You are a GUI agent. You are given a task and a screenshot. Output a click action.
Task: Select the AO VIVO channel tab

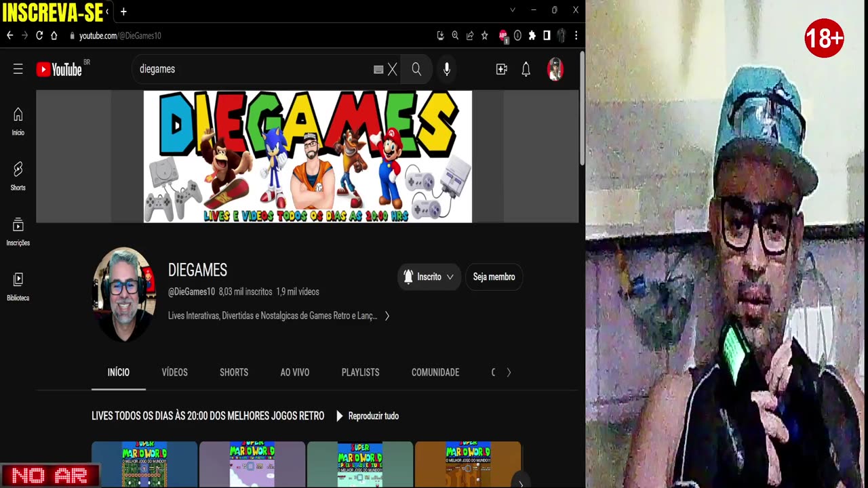295,372
